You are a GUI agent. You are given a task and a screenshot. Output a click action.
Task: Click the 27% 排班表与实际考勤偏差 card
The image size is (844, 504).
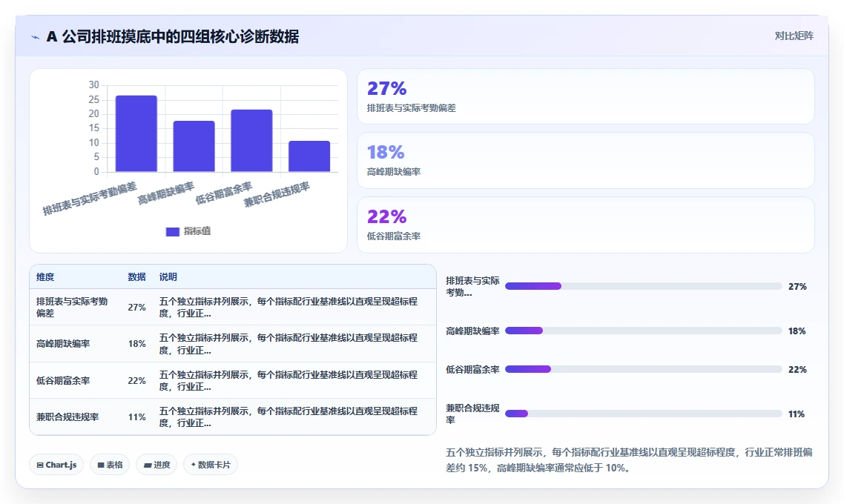[586, 96]
